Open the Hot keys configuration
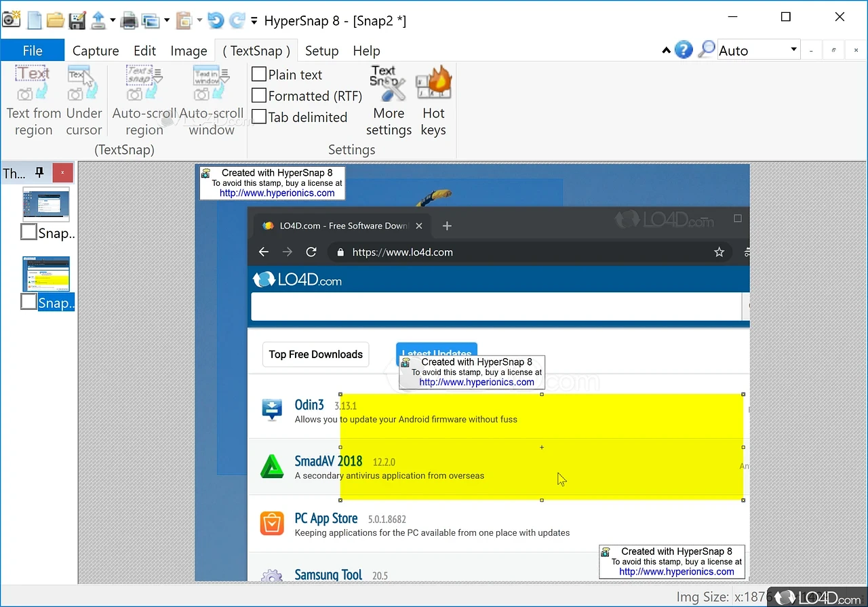Image resolution: width=868 pixels, height=607 pixels. [x=433, y=100]
